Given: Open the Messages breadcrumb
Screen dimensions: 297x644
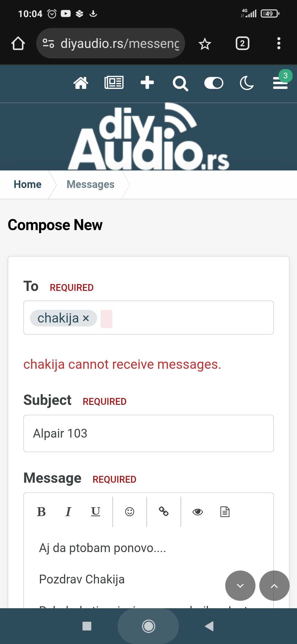Looking at the screenshot, I should [x=90, y=184].
